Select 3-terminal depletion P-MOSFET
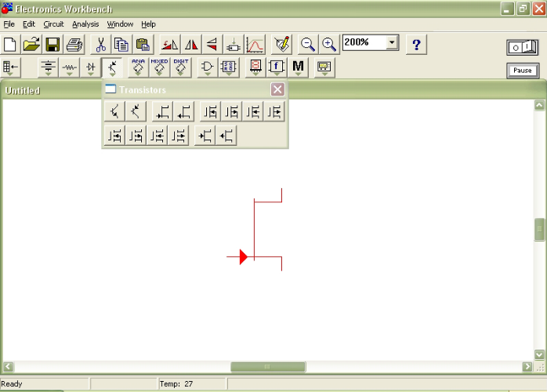 click(232, 111)
